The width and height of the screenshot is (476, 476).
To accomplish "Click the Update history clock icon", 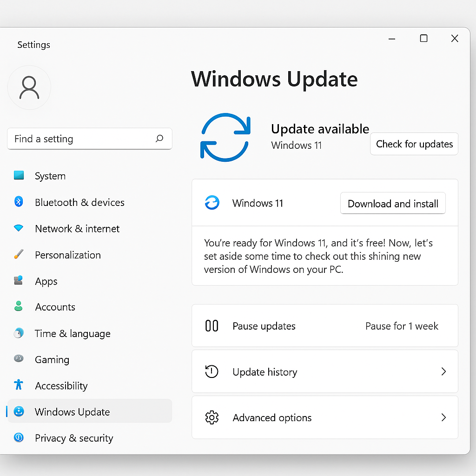I will click(x=212, y=371).
